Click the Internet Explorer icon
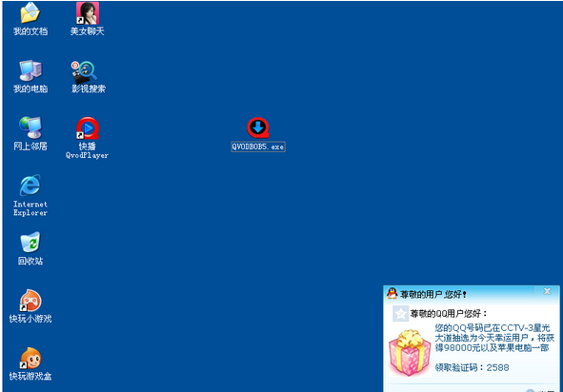The height and width of the screenshot is (392, 563). click(x=30, y=186)
